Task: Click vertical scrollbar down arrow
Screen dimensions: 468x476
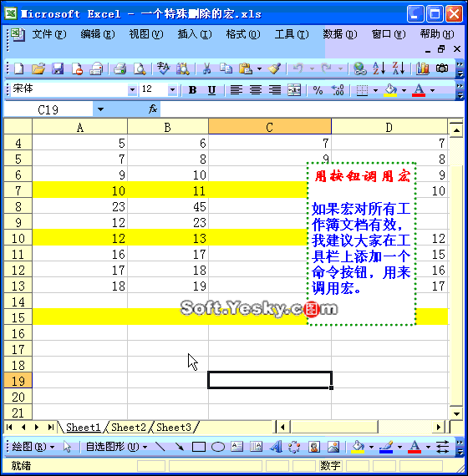Action: (456, 413)
